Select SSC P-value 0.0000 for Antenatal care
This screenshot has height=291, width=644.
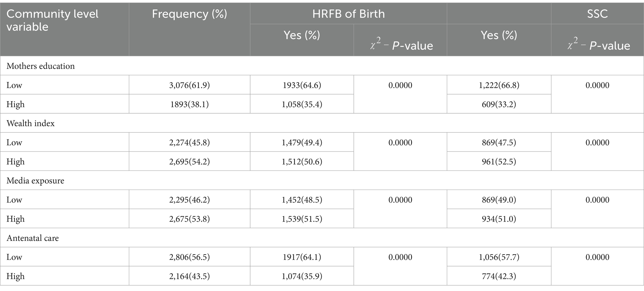(597, 257)
